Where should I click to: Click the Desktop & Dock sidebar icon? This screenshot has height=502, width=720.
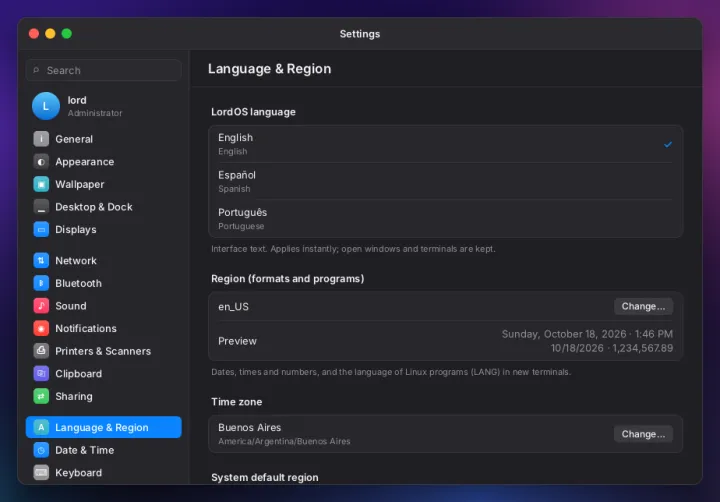41,207
